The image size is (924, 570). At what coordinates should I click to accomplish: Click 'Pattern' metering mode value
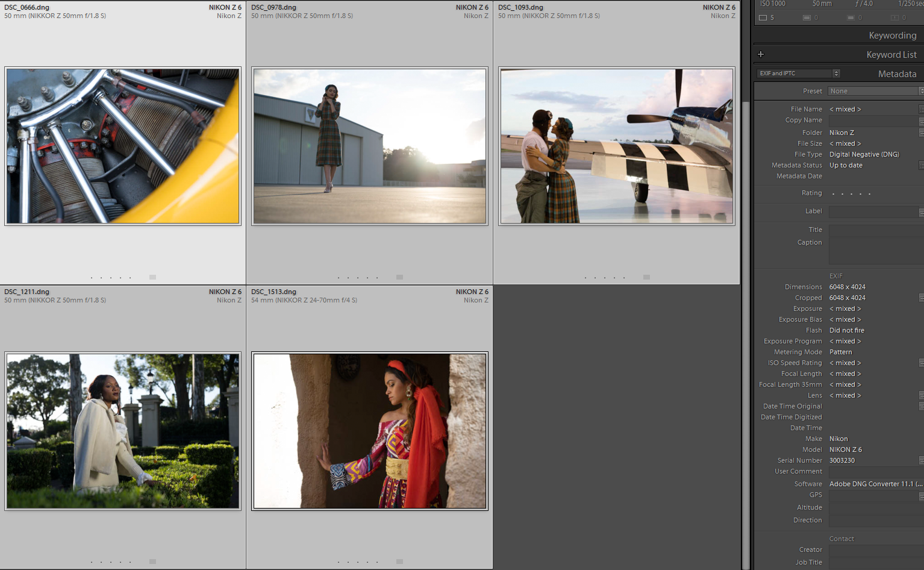click(840, 352)
